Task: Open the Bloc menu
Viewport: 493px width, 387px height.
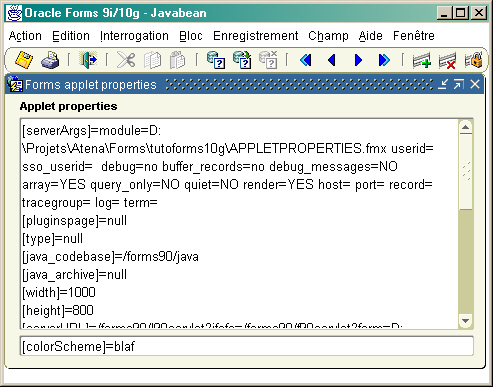Action: 191,36
